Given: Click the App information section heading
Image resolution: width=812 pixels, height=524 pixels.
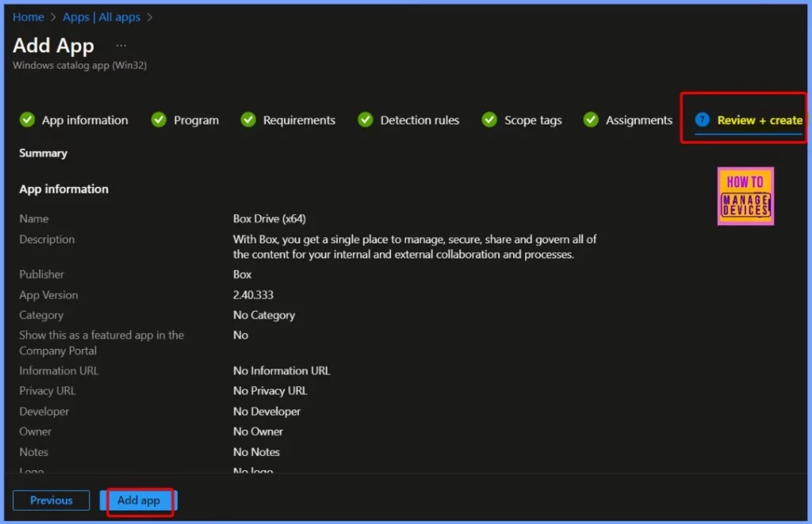Looking at the screenshot, I should point(64,189).
